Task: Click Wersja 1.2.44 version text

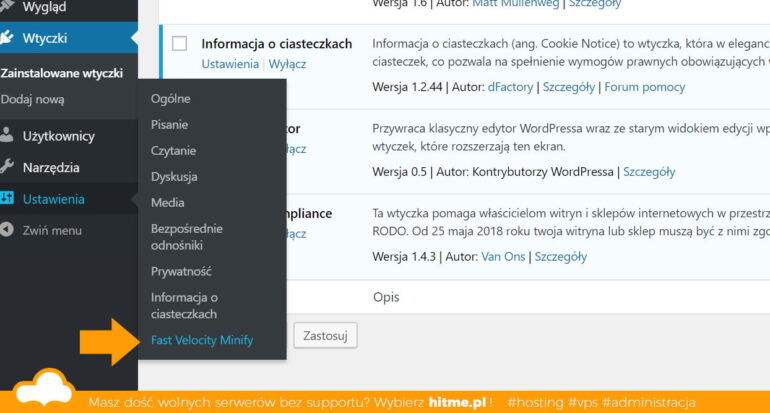Action: [x=407, y=87]
